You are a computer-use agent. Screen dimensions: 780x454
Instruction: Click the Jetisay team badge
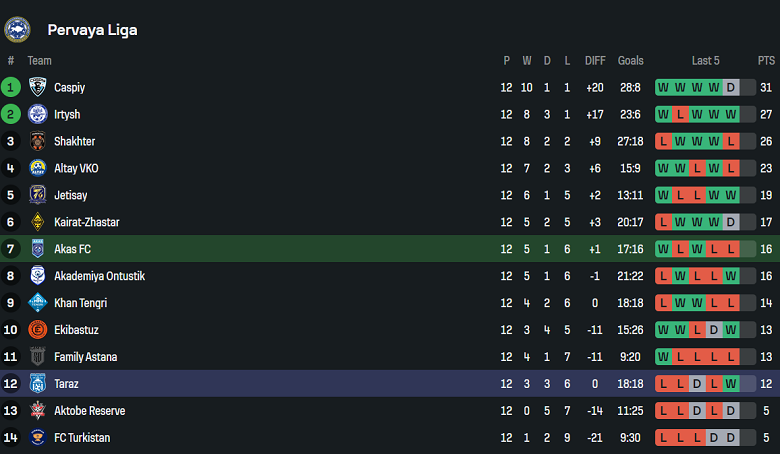pyautogui.click(x=38, y=195)
